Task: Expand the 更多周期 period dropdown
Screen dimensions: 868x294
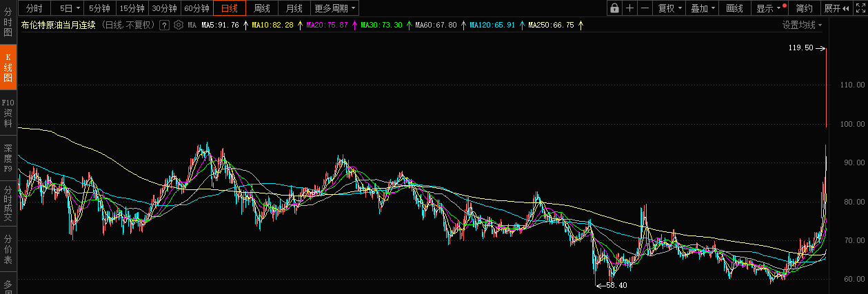Action: point(335,8)
